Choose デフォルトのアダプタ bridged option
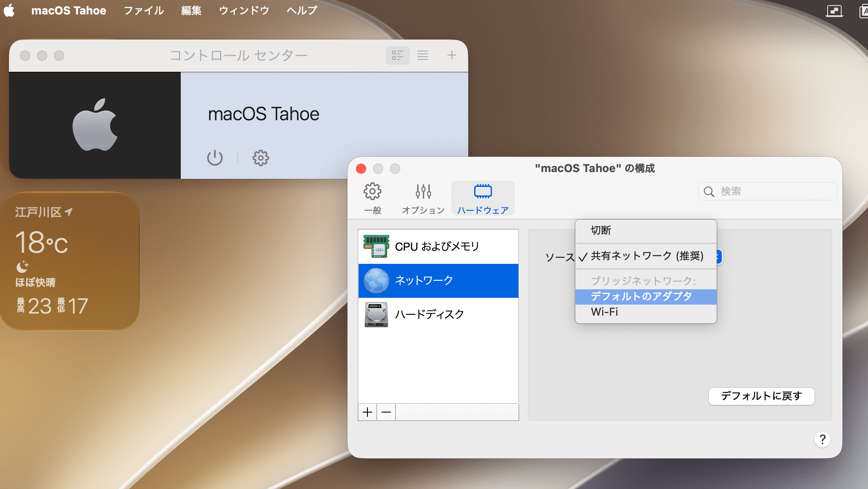Viewport: 868px width, 489px height. point(646,297)
